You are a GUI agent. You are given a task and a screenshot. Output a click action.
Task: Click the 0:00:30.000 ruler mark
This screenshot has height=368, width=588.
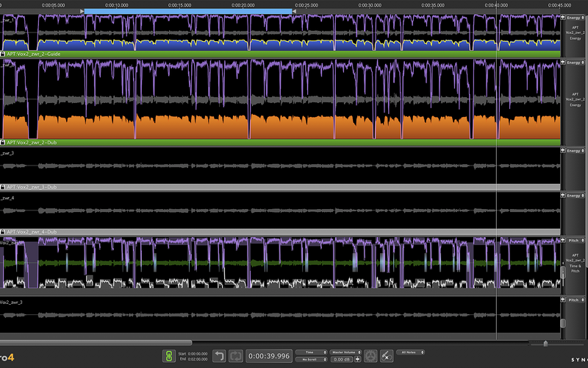click(x=370, y=5)
